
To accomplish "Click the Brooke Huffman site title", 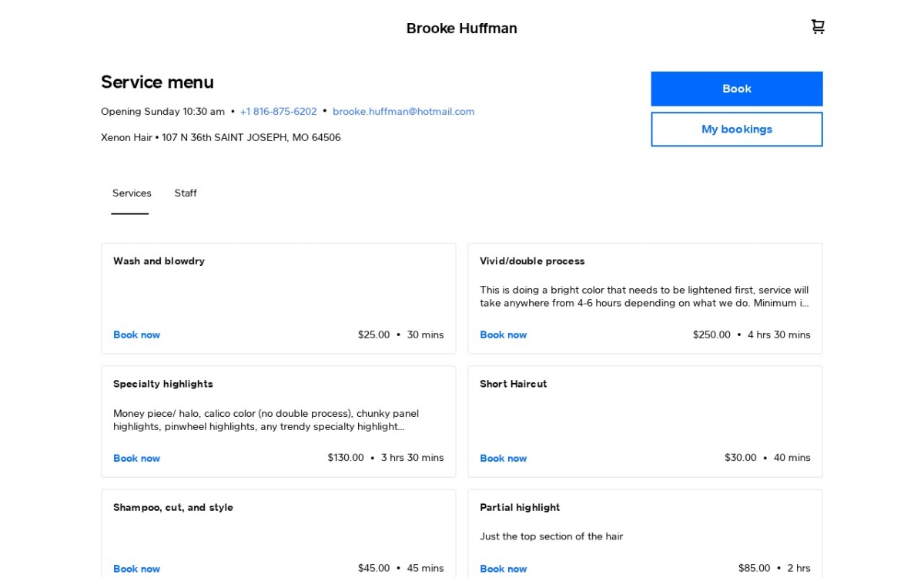I will [x=462, y=29].
